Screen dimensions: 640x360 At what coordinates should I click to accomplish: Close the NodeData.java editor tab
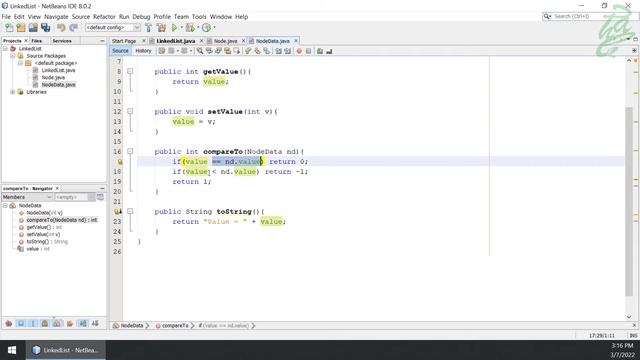(x=296, y=41)
